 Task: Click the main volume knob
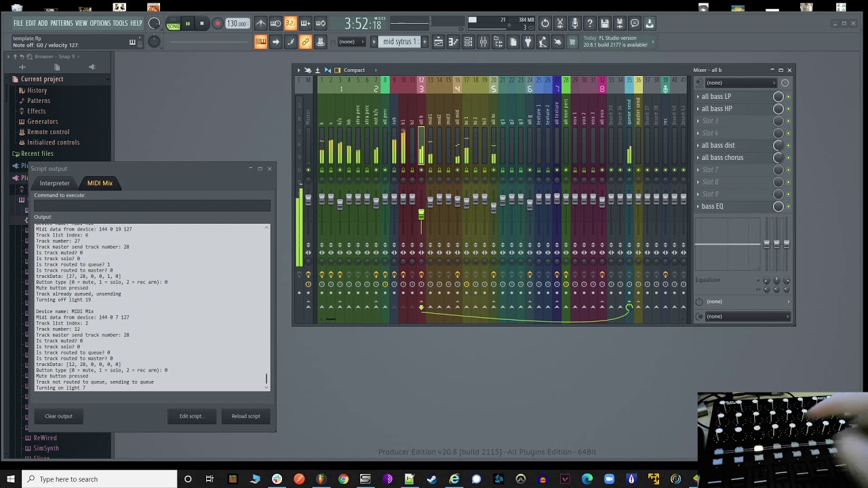tap(154, 24)
